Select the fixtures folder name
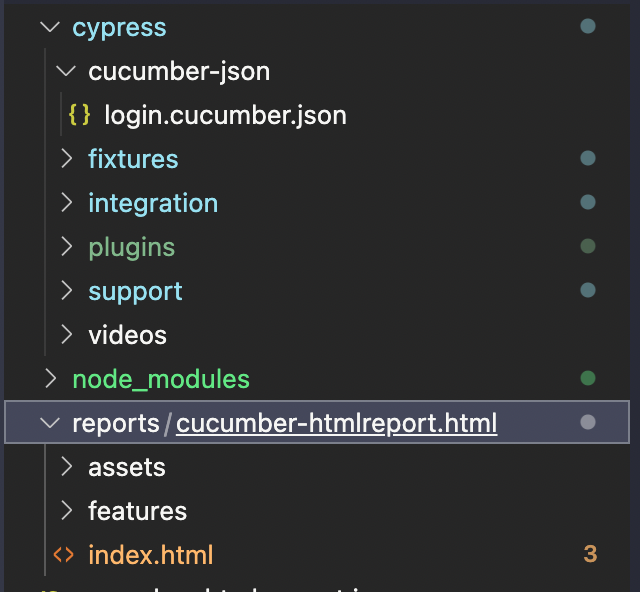The height and width of the screenshot is (592, 640). point(133,158)
